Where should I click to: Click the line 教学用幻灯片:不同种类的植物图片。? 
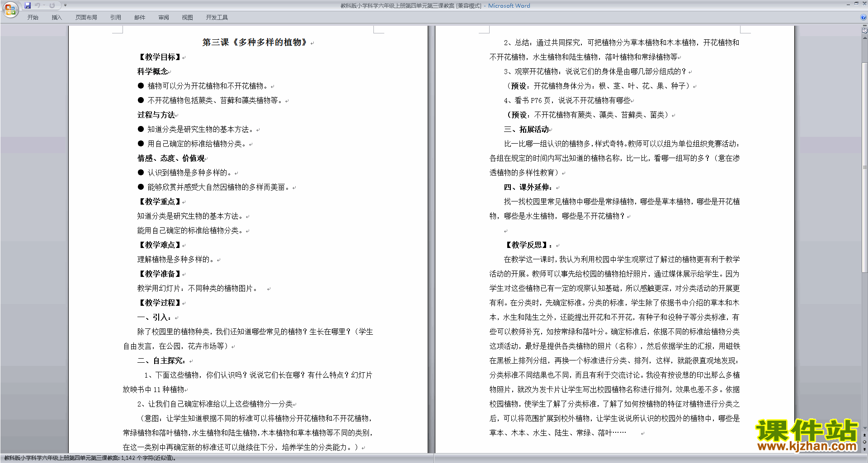(198, 288)
